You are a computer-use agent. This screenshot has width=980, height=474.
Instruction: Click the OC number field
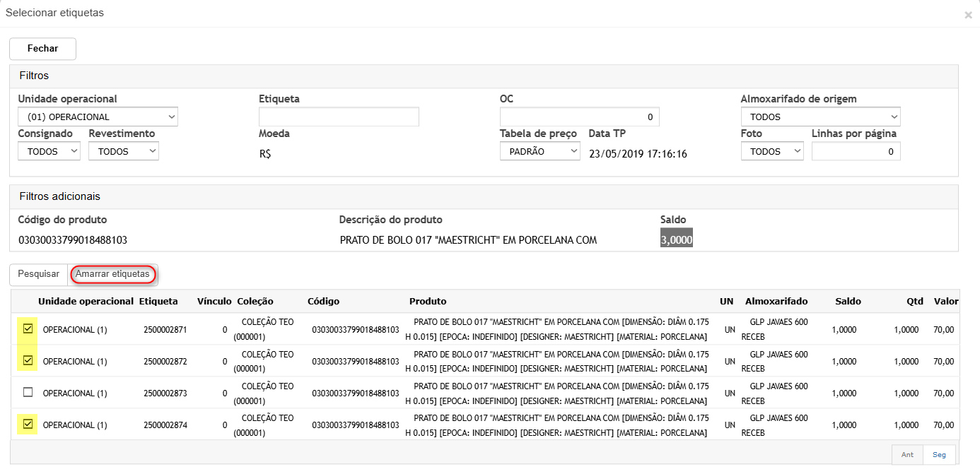point(579,117)
